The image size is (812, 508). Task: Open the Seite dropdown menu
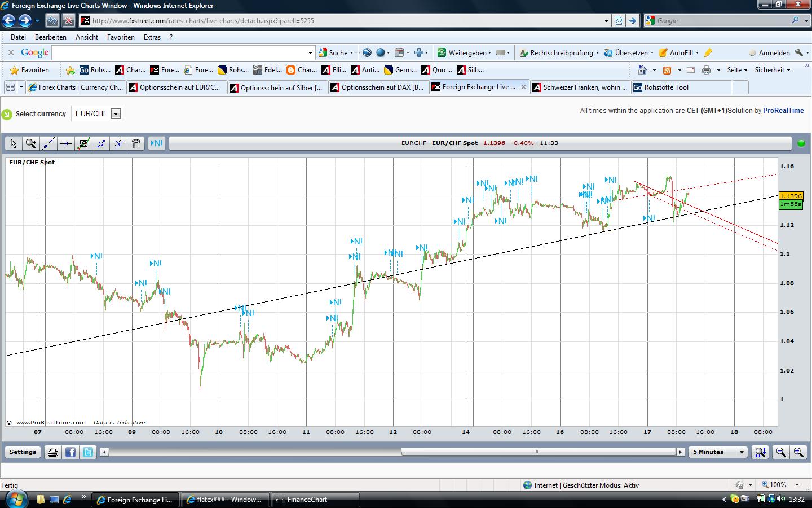[737, 70]
